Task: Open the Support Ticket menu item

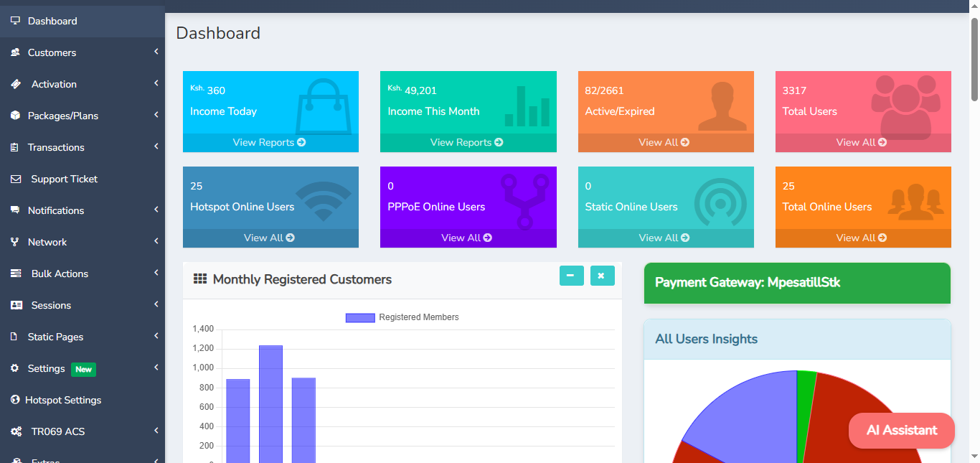Action: [x=83, y=179]
